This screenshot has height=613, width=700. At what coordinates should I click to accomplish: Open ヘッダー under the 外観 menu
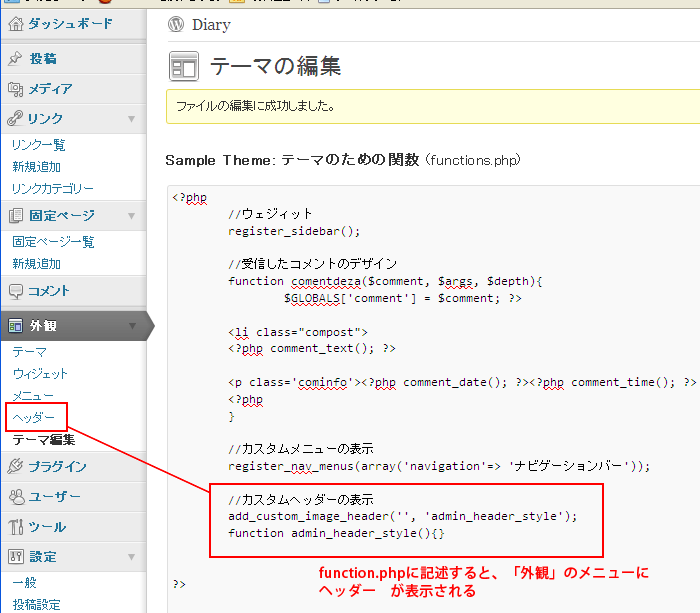pos(34,417)
